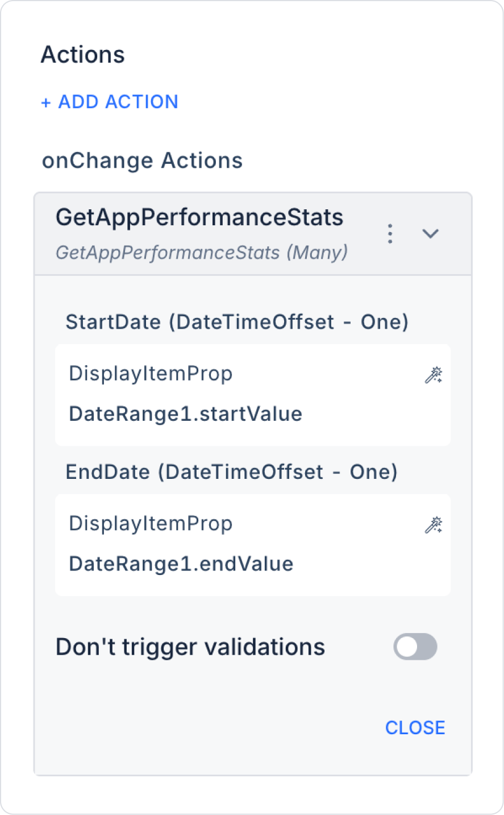Select the StartDate DisplayItemProp field

point(151,374)
